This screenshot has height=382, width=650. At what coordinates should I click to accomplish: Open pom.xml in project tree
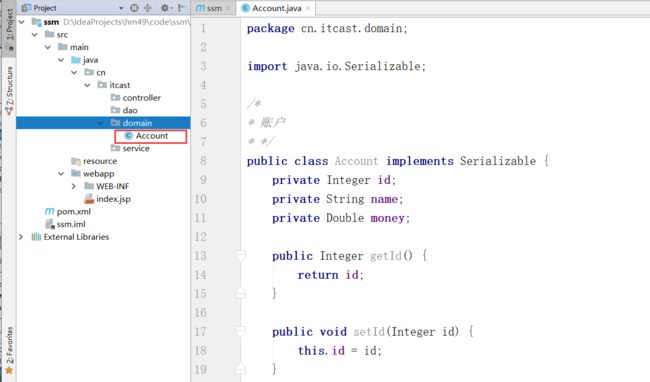73,211
